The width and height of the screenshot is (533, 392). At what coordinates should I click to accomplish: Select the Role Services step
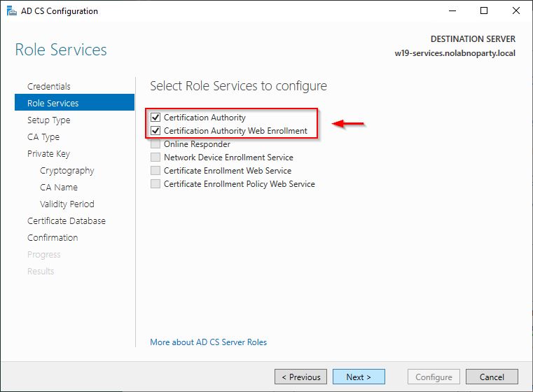[x=74, y=103]
